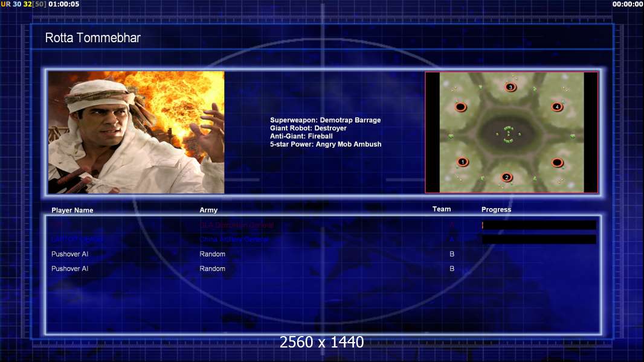This screenshot has height=362, width=644.
Task: Click the supply cluster in the map's central crater
Action: (x=509, y=134)
